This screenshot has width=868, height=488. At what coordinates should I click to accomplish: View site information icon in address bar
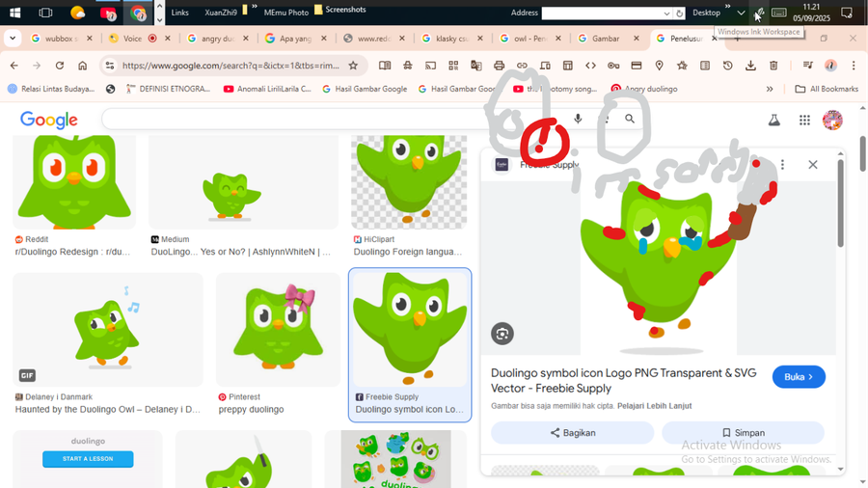click(110, 66)
